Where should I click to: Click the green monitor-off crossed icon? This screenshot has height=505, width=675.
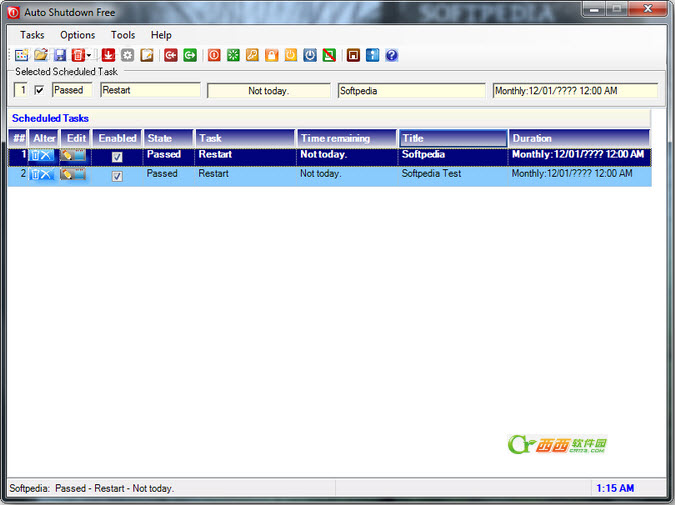pyautogui.click(x=329, y=55)
